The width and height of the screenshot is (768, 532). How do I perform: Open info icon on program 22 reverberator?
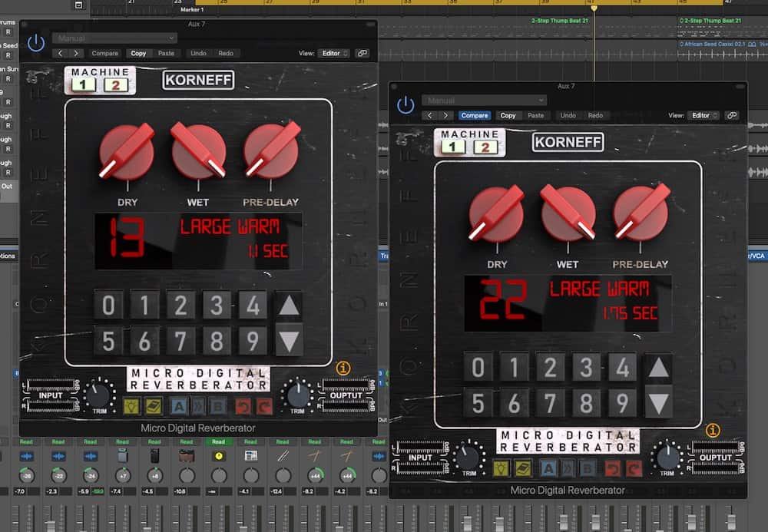[713, 430]
